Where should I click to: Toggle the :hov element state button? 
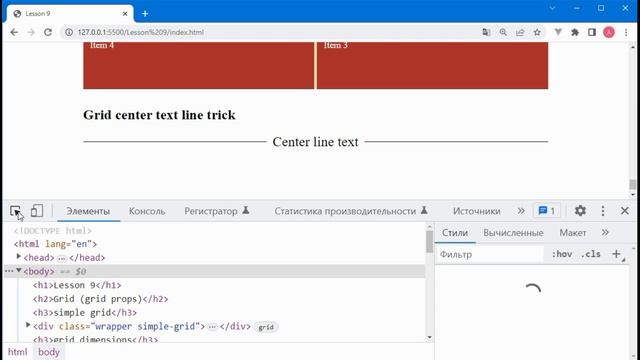point(562,254)
